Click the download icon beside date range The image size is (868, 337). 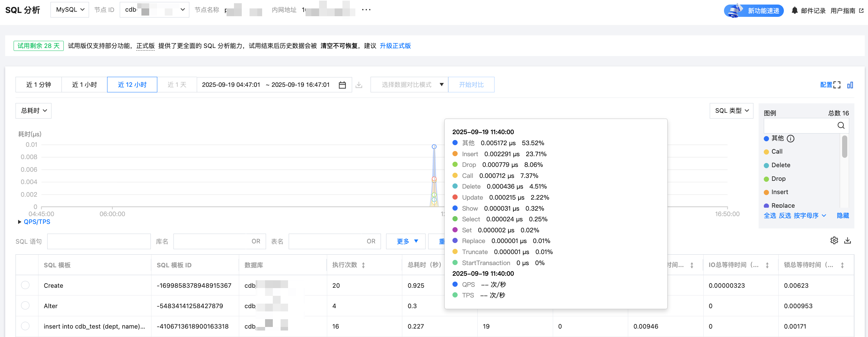coord(359,85)
